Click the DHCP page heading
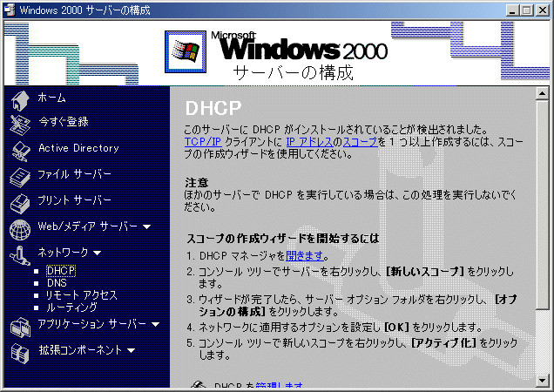This screenshot has width=554, height=392. [213, 108]
